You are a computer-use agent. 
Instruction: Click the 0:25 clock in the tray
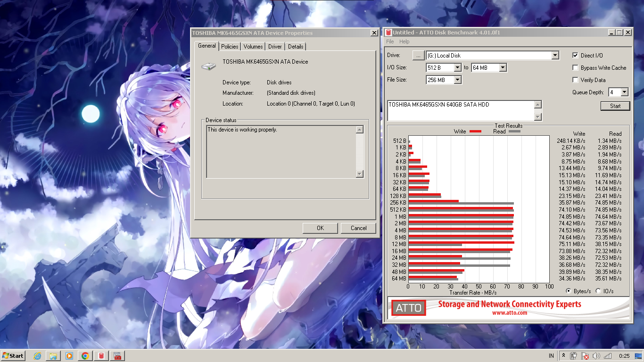[x=624, y=356]
